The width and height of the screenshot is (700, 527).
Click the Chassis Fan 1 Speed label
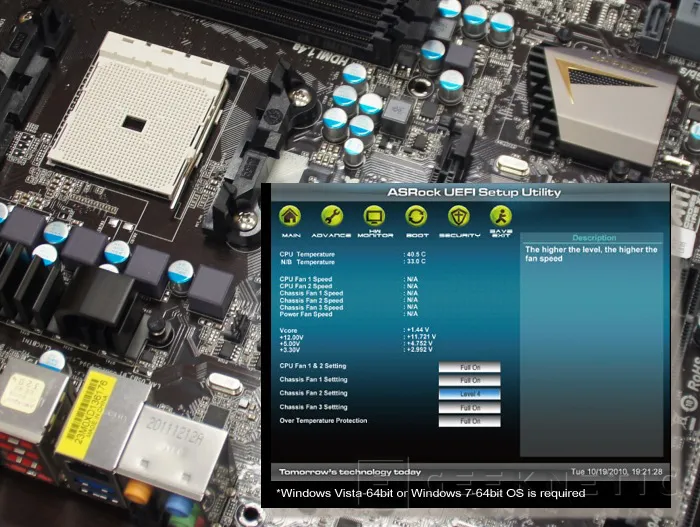click(311, 293)
